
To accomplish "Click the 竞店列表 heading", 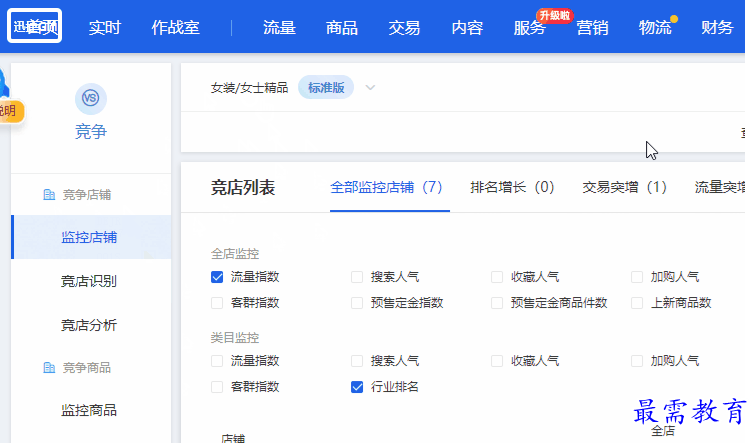I will pos(243,187).
